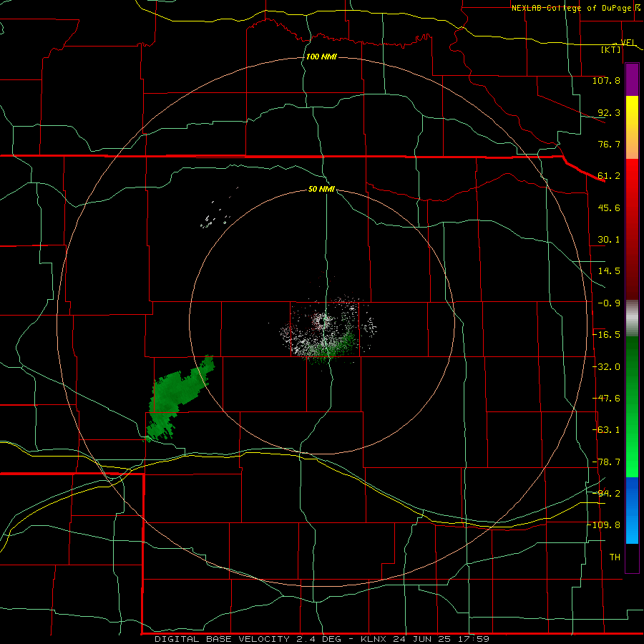Click the -63.1 velocity scale value
This screenshot has width=644, height=644.
(606, 430)
